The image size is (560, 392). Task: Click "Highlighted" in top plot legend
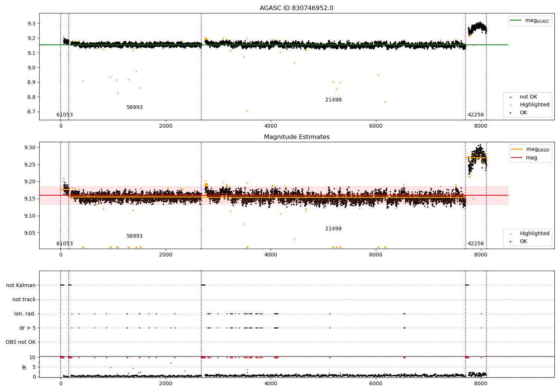coord(530,105)
